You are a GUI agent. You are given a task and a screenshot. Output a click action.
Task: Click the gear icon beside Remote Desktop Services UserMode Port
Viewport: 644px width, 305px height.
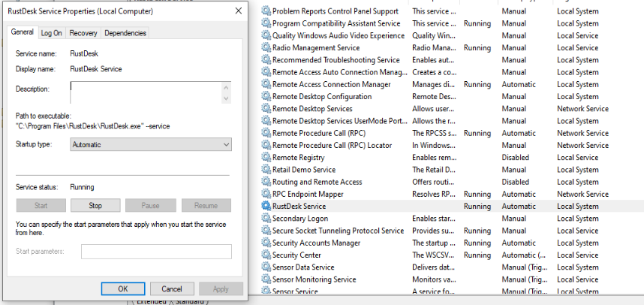tap(266, 121)
